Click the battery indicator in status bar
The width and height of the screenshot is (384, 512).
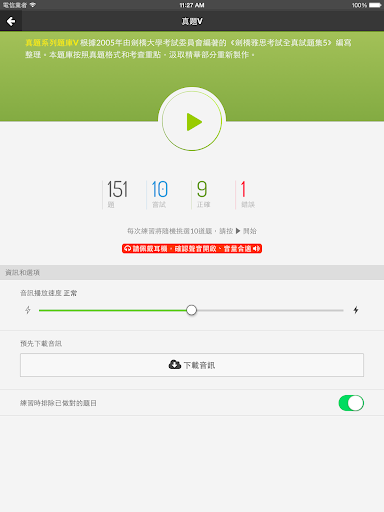pyautogui.click(x=375, y=5)
